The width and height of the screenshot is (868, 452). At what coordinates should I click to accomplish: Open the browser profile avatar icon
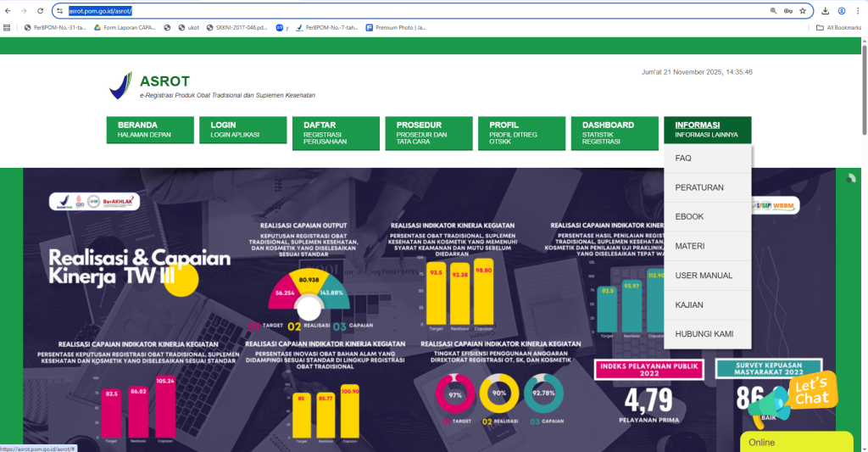[x=842, y=11]
